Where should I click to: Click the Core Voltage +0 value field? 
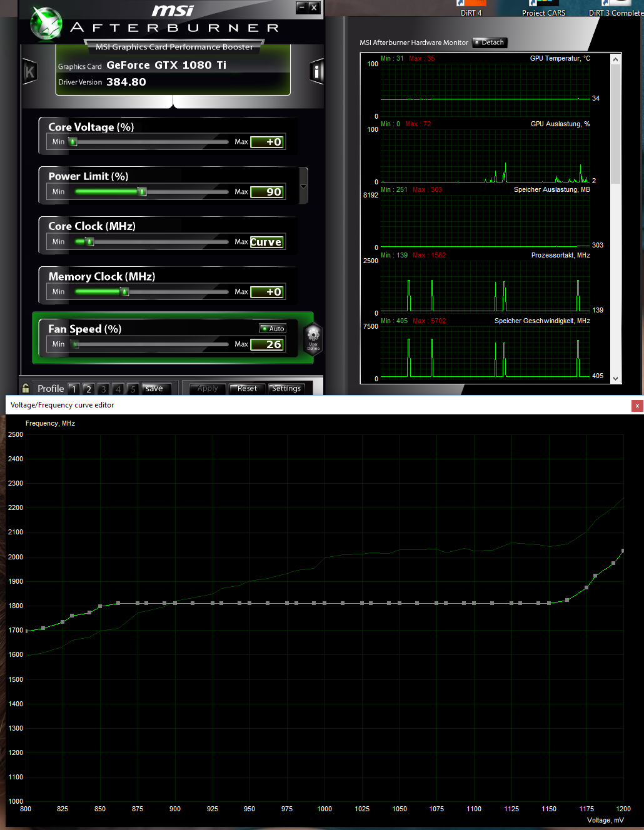click(x=268, y=142)
